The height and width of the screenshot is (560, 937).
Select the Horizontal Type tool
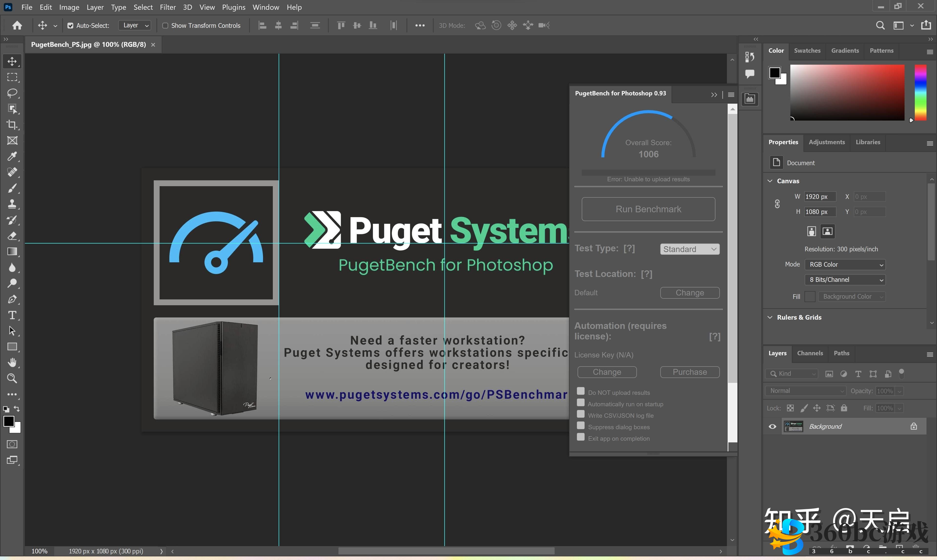[12, 315]
